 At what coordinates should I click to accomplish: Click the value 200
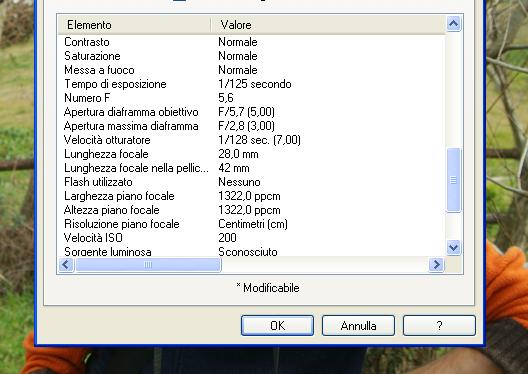tap(227, 238)
